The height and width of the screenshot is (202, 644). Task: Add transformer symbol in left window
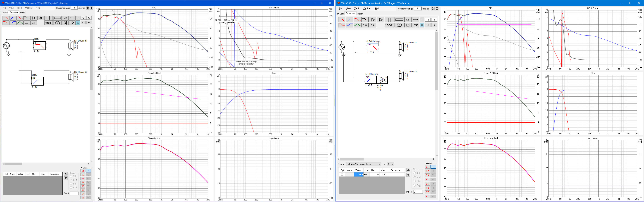pos(57,23)
